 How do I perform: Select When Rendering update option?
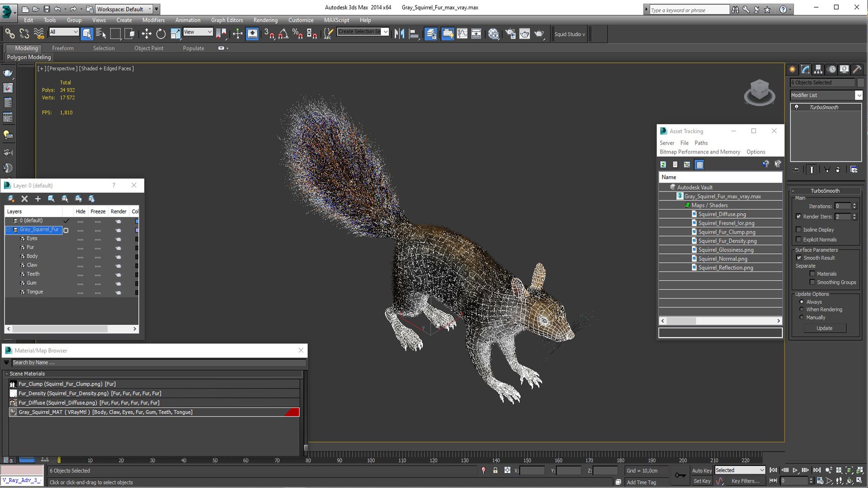click(x=802, y=310)
